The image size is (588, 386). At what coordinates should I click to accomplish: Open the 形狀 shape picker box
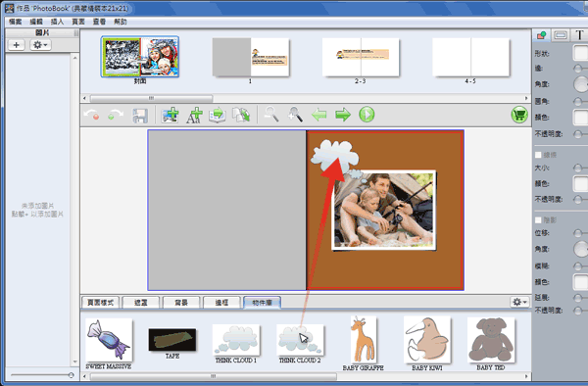580,53
